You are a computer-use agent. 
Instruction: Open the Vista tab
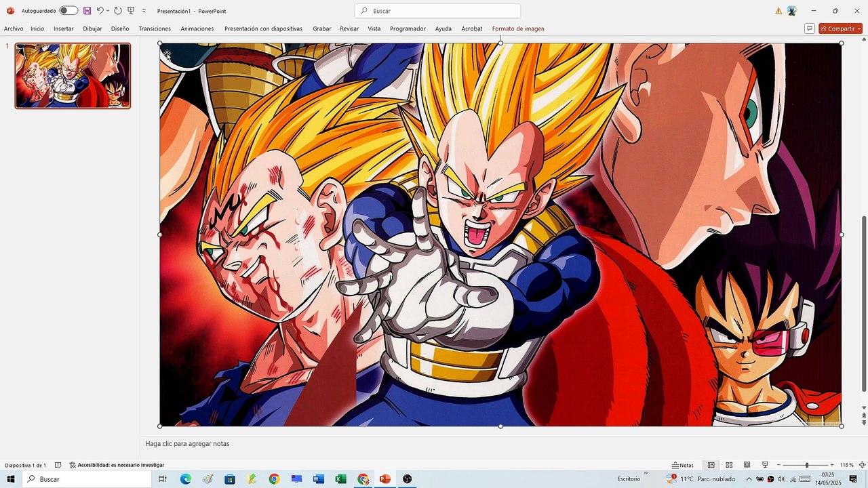click(374, 29)
